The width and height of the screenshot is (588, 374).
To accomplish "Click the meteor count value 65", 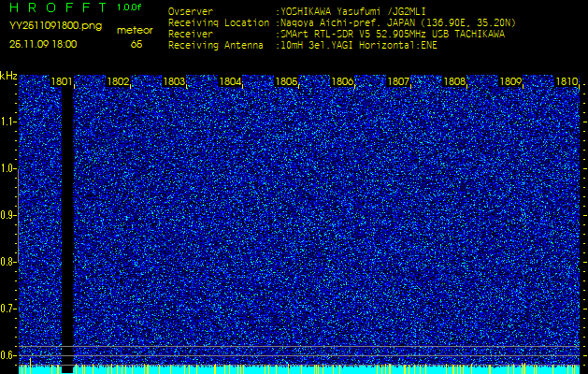I will pyautogui.click(x=136, y=44).
